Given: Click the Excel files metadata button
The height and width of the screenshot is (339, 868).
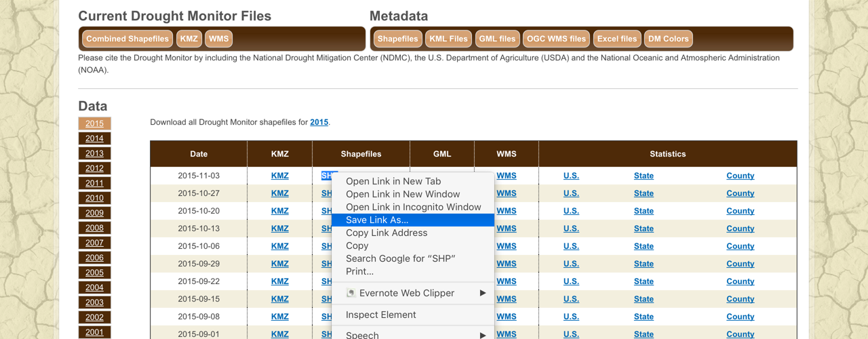Looking at the screenshot, I should (x=616, y=39).
